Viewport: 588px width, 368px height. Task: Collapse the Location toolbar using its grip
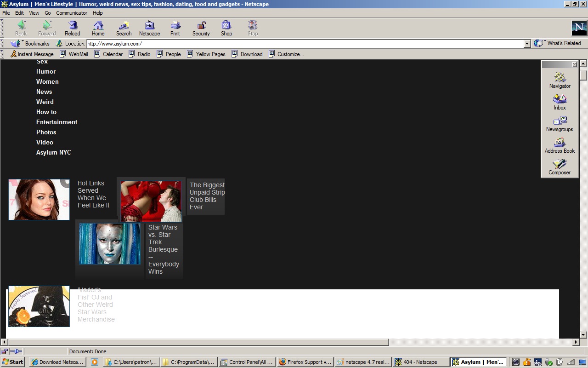(2, 44)
